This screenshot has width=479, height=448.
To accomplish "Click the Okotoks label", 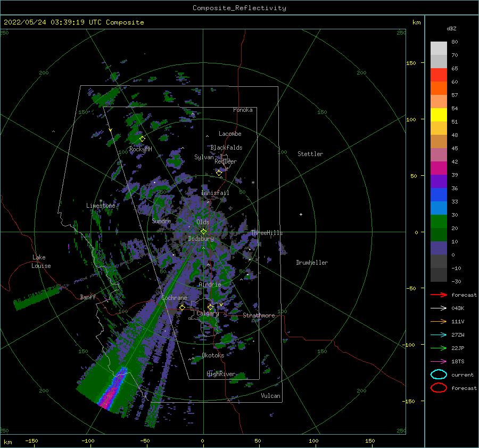I will click(x=213, y=355).
